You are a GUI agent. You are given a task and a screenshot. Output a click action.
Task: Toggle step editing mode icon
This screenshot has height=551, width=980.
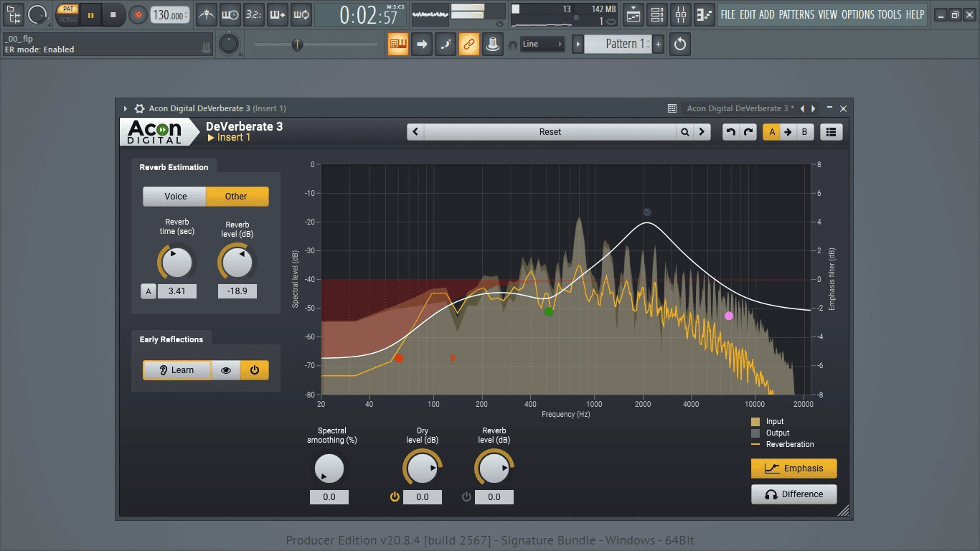(446, 44)
